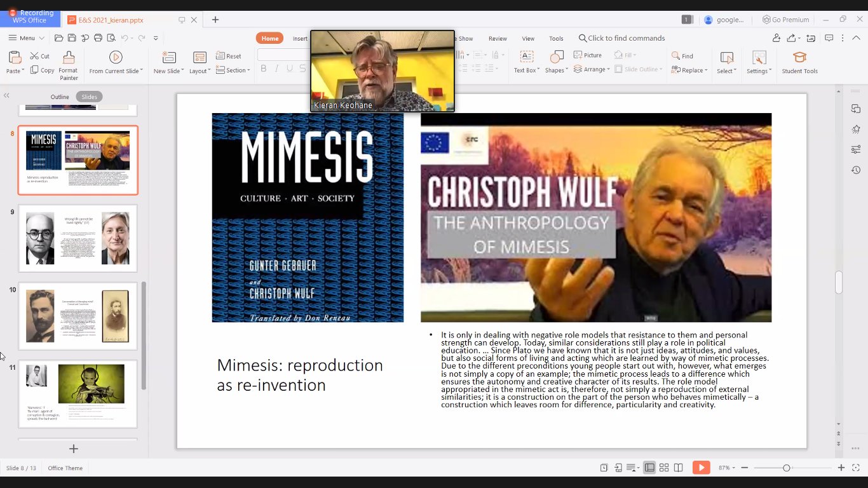Click the Paste clipboard icon
This screenshot has width=868, height=488.
click(14, 58)
